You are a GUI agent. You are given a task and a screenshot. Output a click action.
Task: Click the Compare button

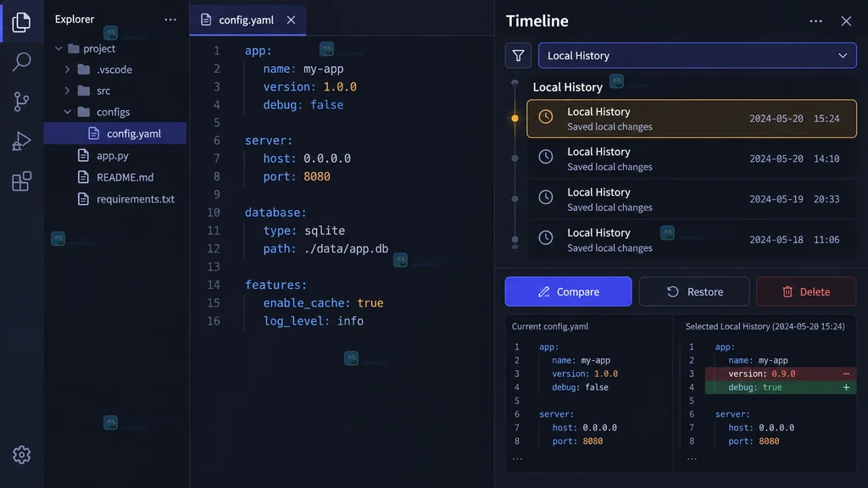[568, 291]
